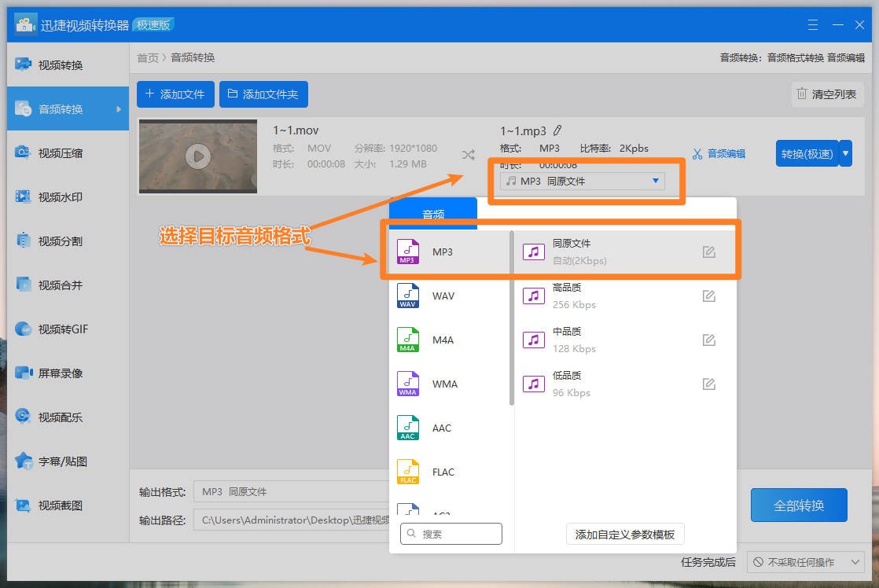Switch to the 音频 tab in format popup
879x588 pixels.
point(433,212)
